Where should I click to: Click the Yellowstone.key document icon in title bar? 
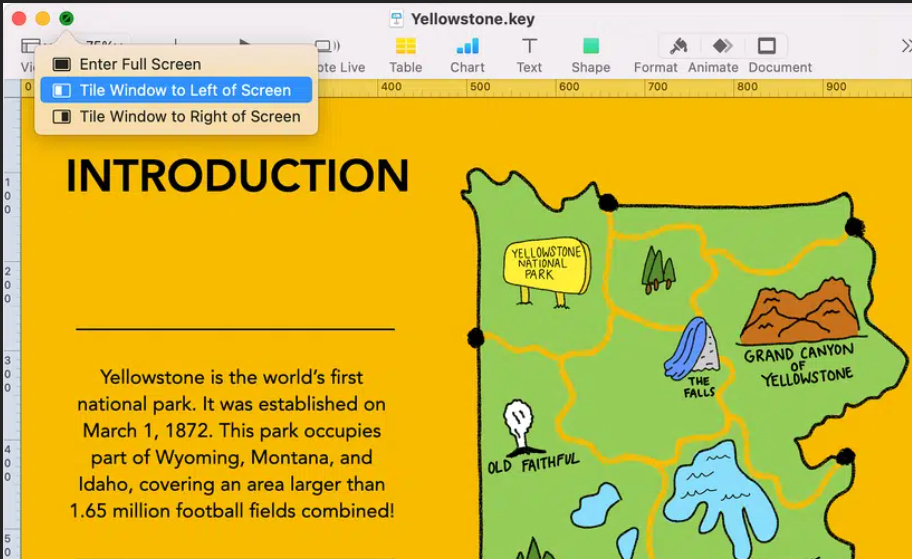click(396, 19)
